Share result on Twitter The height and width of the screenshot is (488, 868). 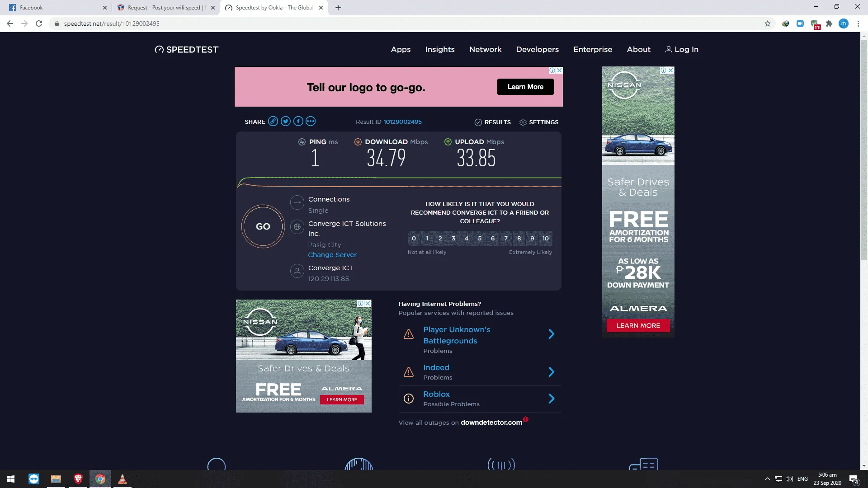coord(285,122)
